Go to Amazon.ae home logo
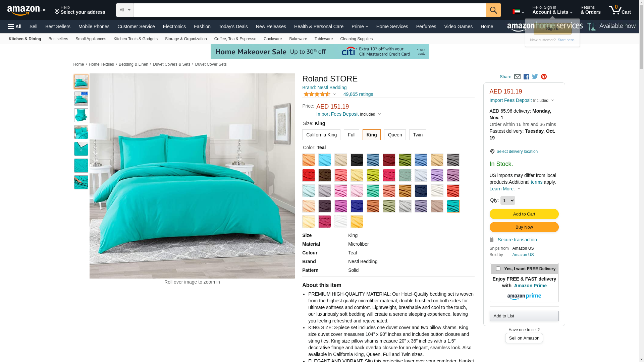 click(x=27, y=10)
